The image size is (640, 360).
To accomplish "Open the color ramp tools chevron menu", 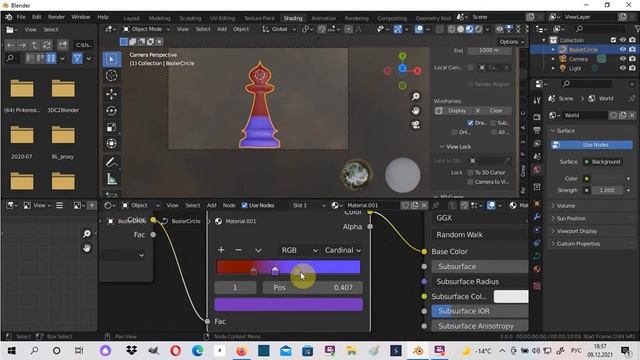I will (258, 250).
